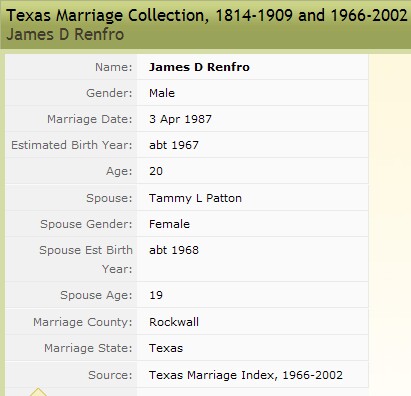Image resolution: width=411 pixels, height=396 pixels.
Task: Click the Texas Marriage Collection title
Action: (207, 15)
